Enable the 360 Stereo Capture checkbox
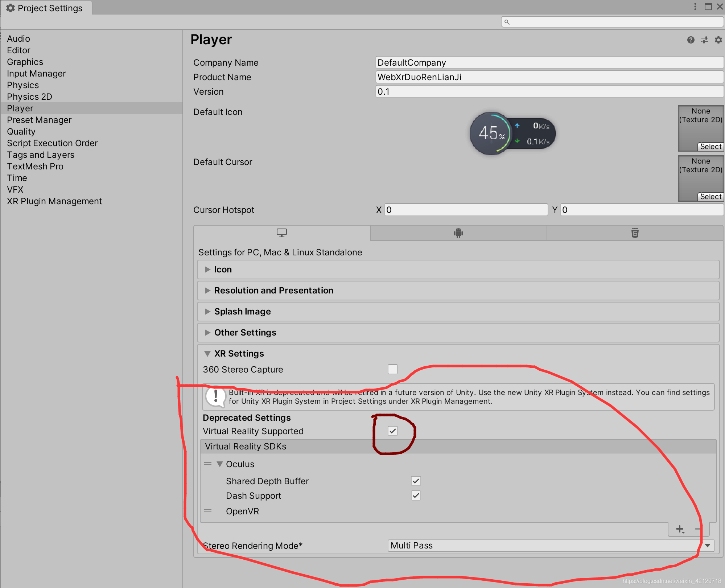This screenshot has width=725, height=588. (x=392, y=369)
